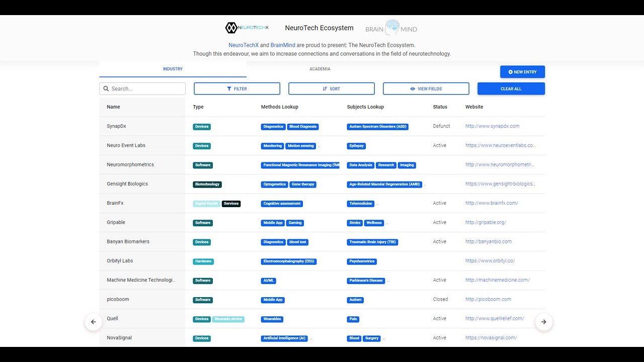Screen dimensions: 644x362
Task: Click the Electroencephalography (EEG) tag
Action: pos(289,261)
